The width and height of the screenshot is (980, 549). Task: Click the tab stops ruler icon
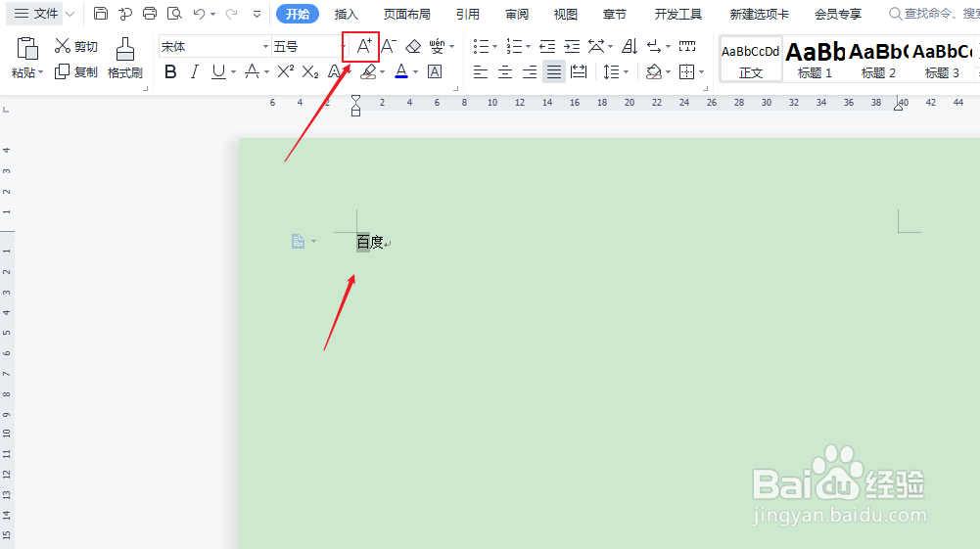click(x=687, y=46)
